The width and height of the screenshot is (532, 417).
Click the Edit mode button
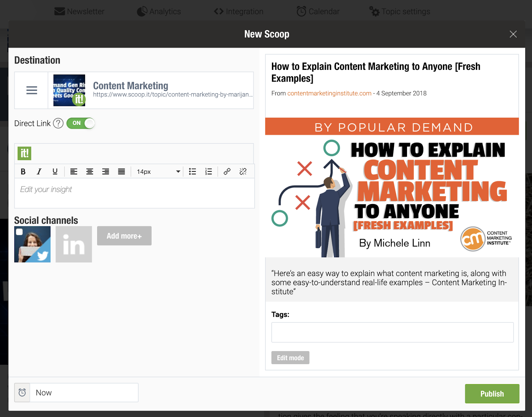290,358
